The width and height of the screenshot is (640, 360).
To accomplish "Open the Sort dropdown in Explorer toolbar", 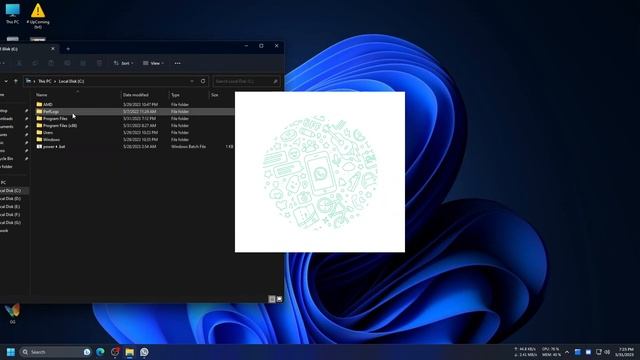I will click(x=124, y=63).
